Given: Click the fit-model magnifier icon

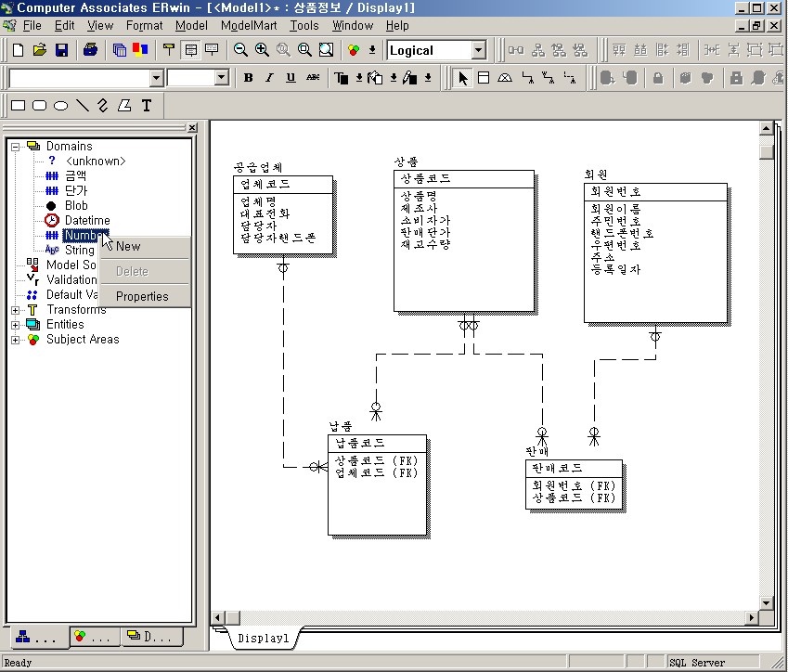Looking at the screenshot, I should tap(326, 50).
